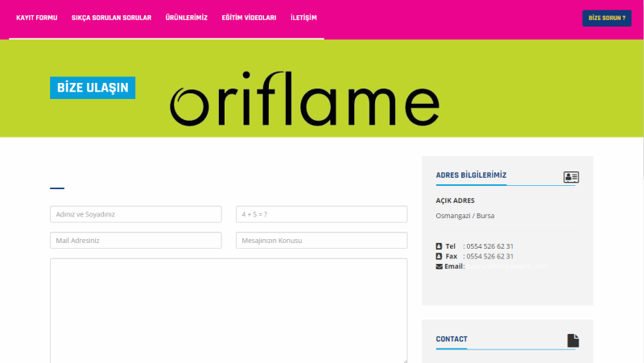Open EĞİTİM VİDEOLARI in the navigation
The height and width of the screenshot is (363, 644).
click(249, 18)
